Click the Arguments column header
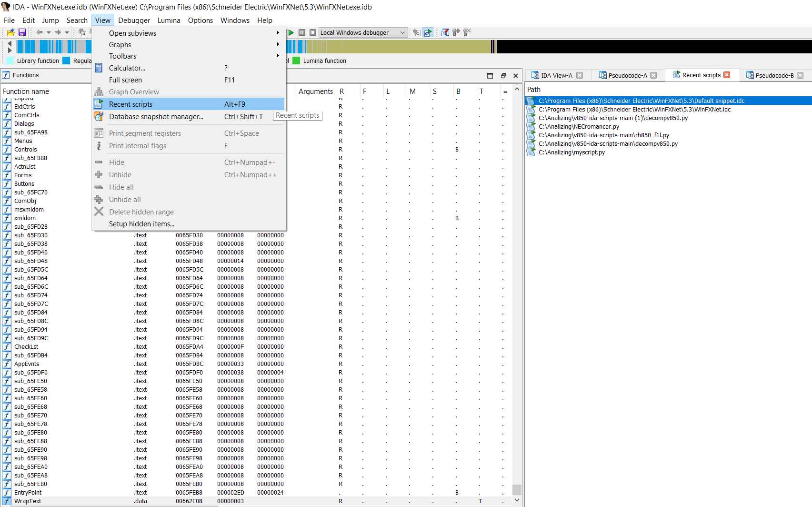The width and height of the screenshot is (812, 507). (x=316, y=91)
